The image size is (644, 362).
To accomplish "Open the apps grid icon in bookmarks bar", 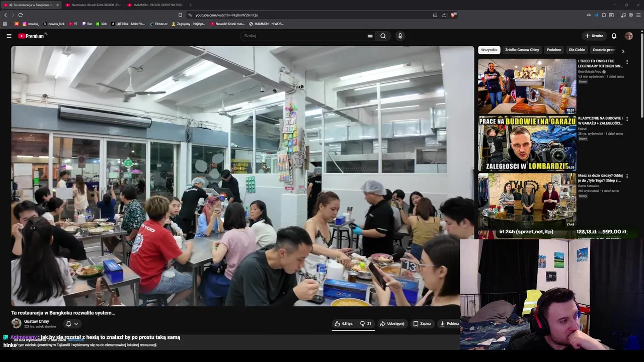I will point(5,24).
